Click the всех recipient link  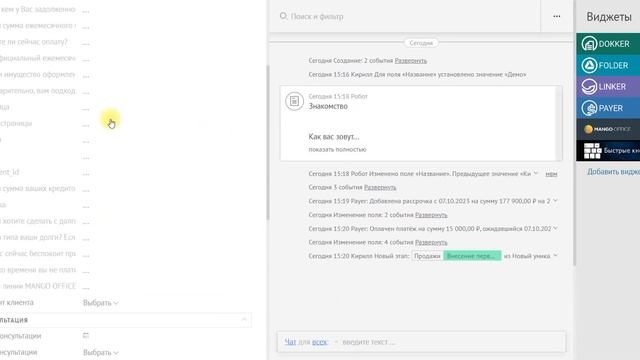point(320,342)
